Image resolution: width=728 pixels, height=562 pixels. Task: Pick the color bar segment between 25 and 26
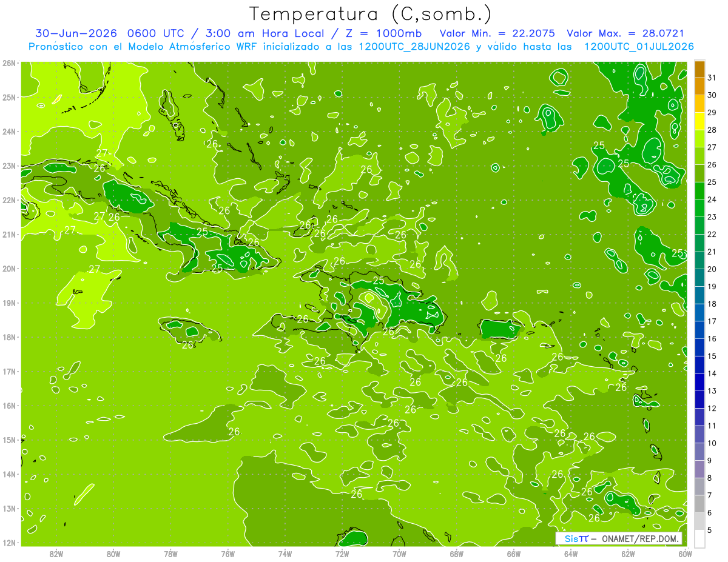pyautogui.click(x=699, y=173)
